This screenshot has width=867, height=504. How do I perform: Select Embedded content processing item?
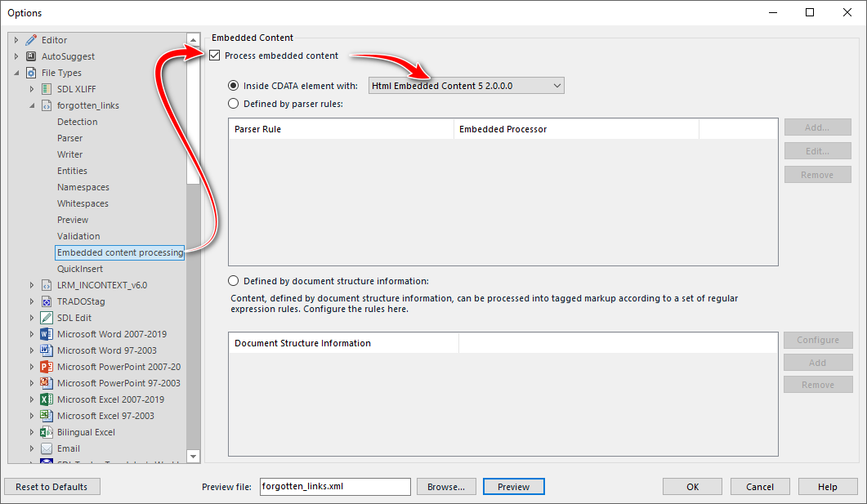point(120,252)
